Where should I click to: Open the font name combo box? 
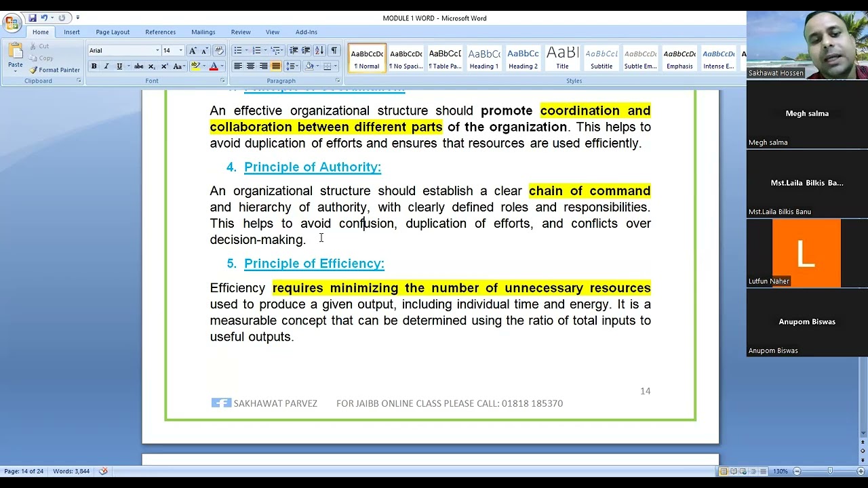click(x=124, y=51)
